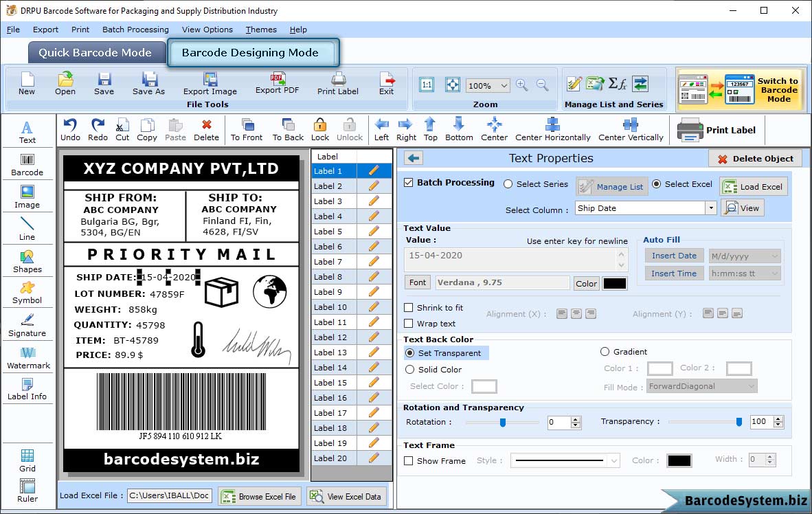Screen dimensions: 812x514
Task: Click the Transparency slider handle
Action: [739, 423]
